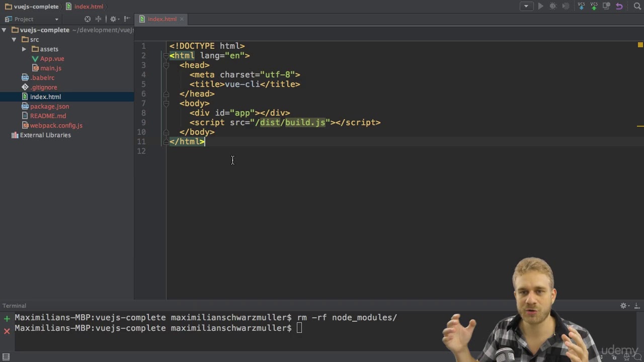The image size is (644, 362).
Task: Select README.md file
Action: click(48, 116)
